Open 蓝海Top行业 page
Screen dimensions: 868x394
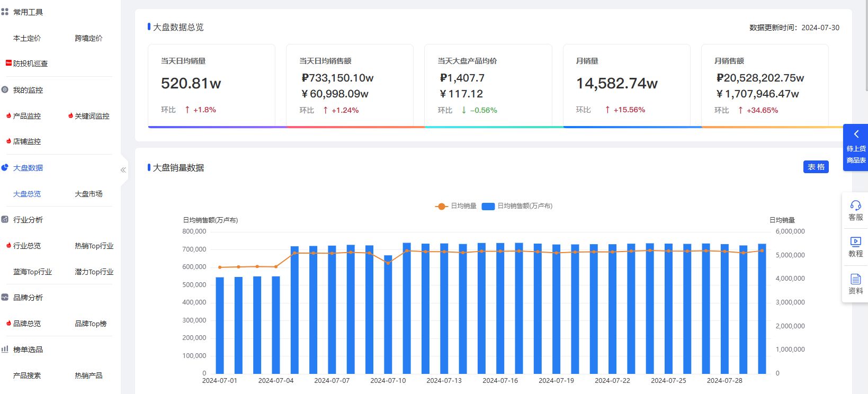point(33,272)
